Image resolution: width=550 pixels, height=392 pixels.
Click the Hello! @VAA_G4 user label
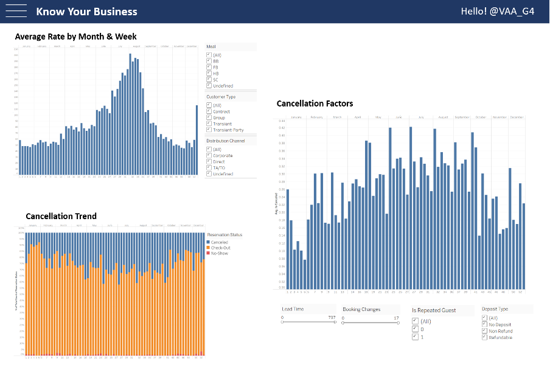497,12
